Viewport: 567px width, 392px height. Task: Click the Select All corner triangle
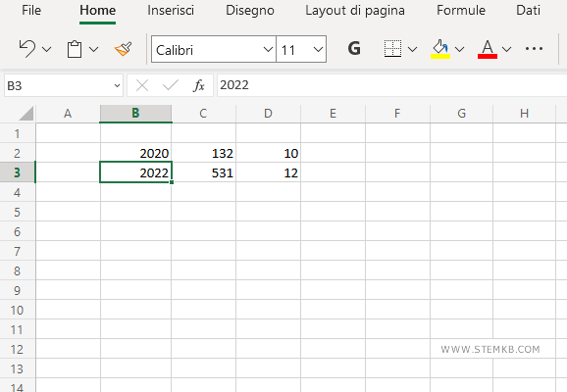point(26,113)
